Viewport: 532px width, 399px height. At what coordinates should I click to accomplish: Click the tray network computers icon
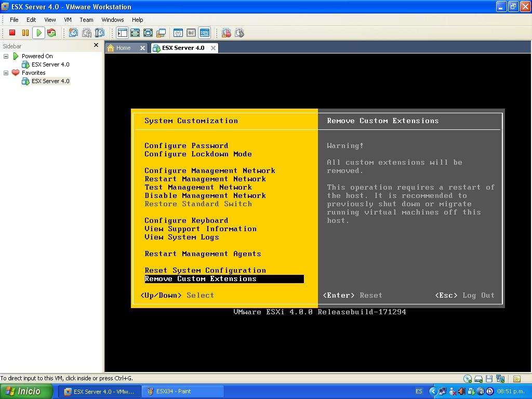[x=443, y=392]
